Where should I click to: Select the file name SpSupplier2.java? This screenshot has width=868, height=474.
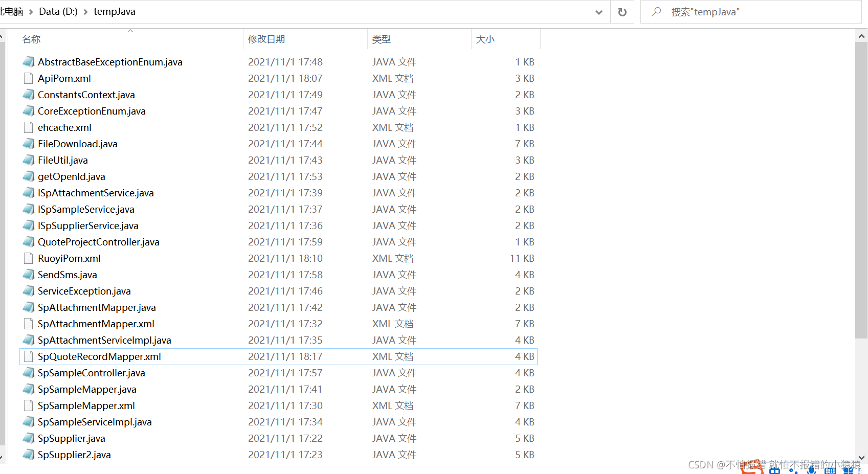74,455
